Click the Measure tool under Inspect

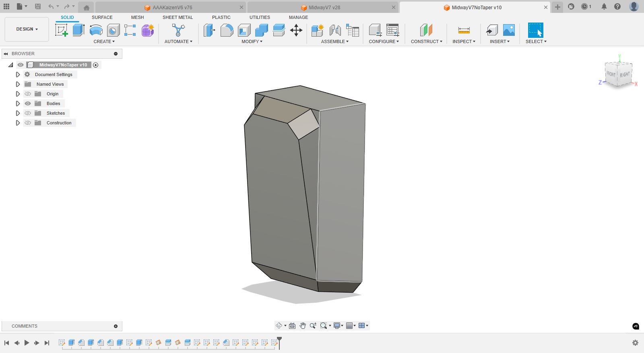pos(464,30)
